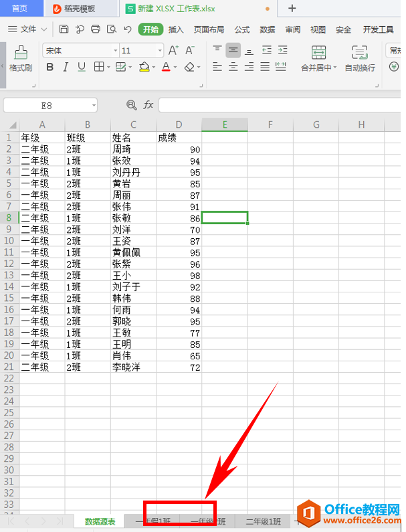Toggle Bold formatting

(50, 67)
